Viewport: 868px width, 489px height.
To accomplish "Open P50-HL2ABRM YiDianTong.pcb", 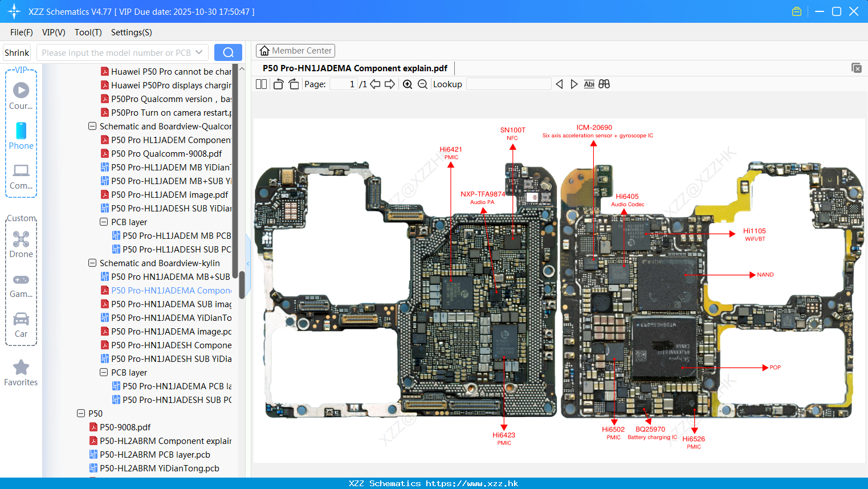I will click(154, 468).
